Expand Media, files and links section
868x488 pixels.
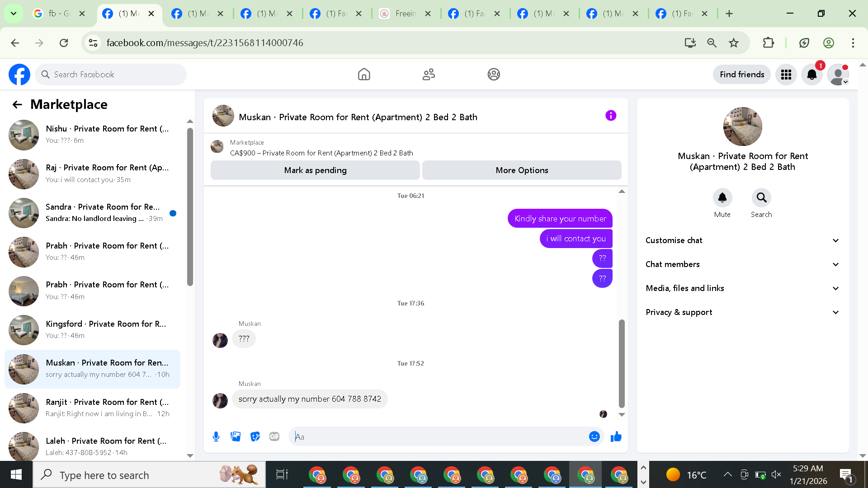click(742, 288)
